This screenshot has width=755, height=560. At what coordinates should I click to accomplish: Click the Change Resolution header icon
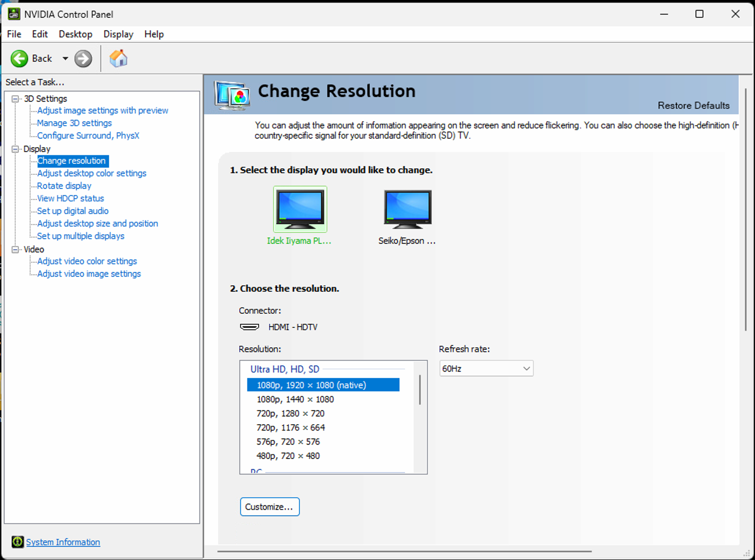coord(232,95)
